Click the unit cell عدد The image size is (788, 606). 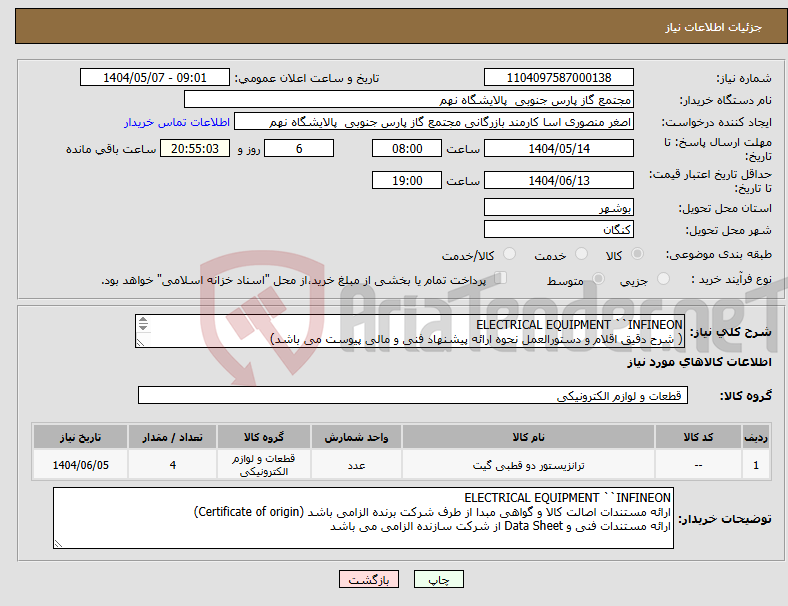pyautogui.click(x=356, y=465)
